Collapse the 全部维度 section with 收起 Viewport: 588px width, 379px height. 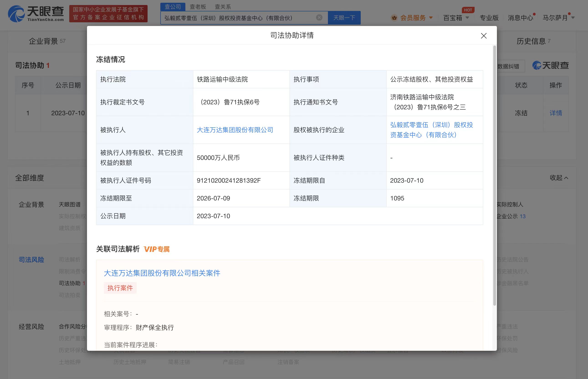[x=559, y=178]
